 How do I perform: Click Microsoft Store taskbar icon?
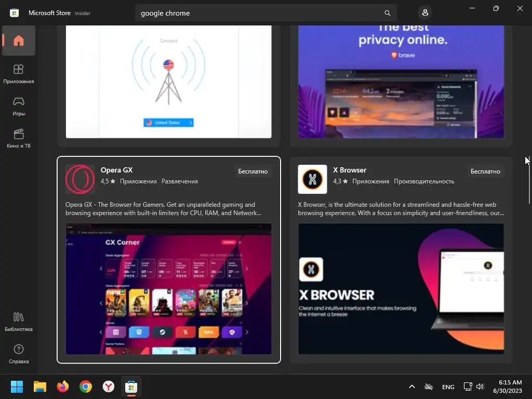pos(131,387)
